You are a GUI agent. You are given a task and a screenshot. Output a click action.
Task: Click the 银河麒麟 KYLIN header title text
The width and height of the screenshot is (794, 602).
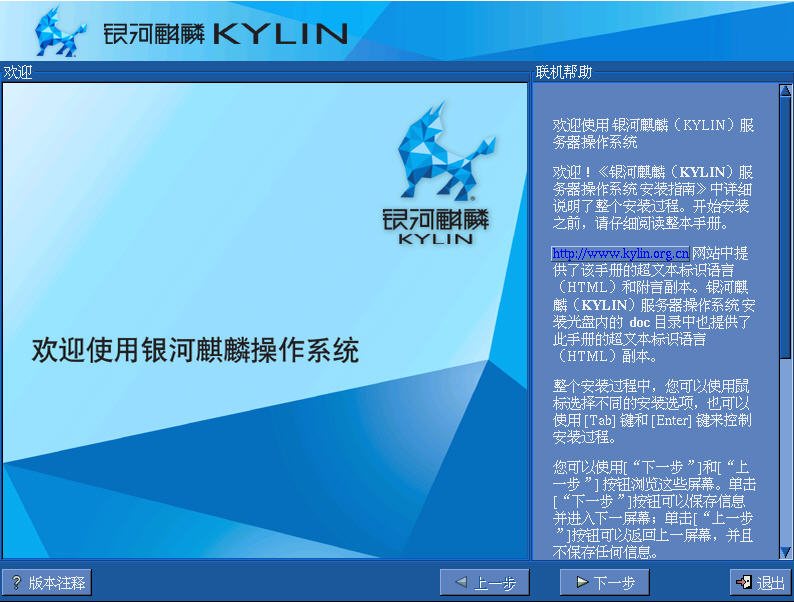pyautogui.click(x=225, y=33)
